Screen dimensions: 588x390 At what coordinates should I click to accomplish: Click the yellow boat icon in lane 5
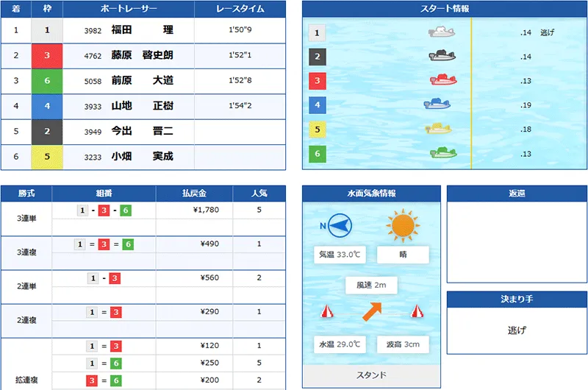441,129
